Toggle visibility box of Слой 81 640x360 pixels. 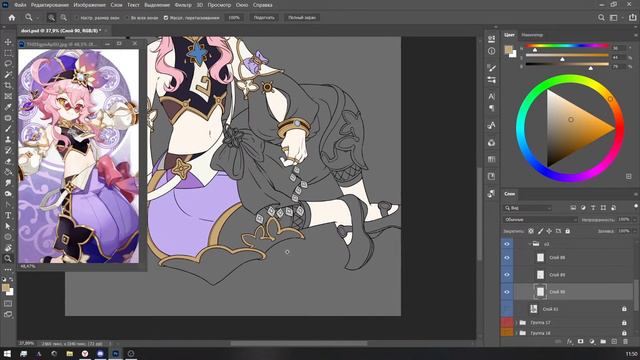(x=507, y=309)
